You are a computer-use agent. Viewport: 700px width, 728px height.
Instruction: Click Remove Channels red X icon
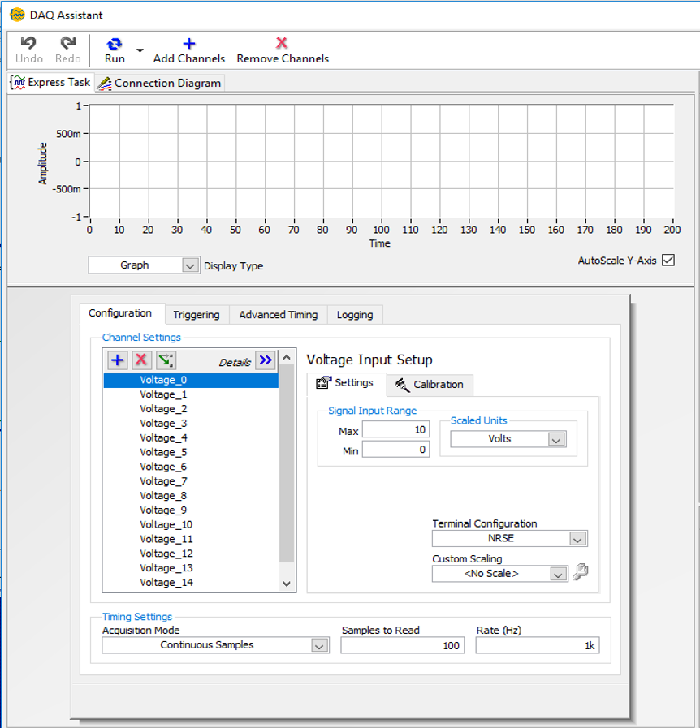[282, 43]
